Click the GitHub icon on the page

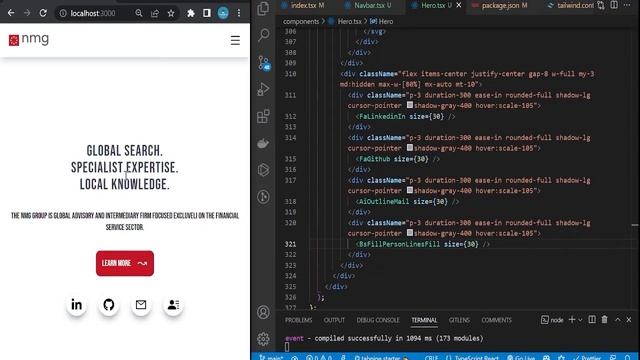click(x=109, y=304)
